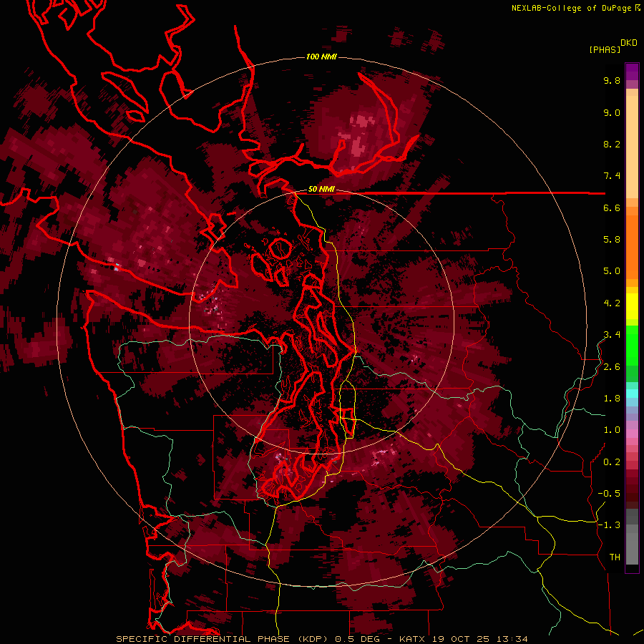Click the [PHAS] units label
The image size is (644, 644).
(x=605, y=49)
